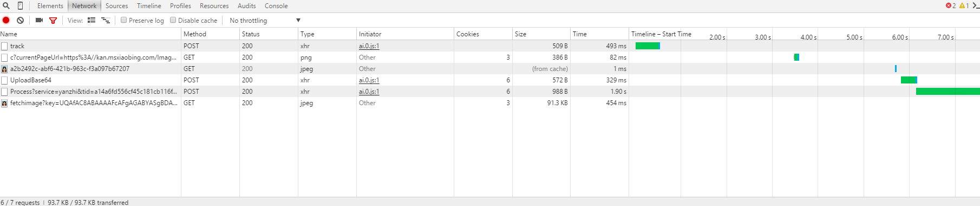Open the ai.0.js:1 initiator link for track

click(369, 46)
